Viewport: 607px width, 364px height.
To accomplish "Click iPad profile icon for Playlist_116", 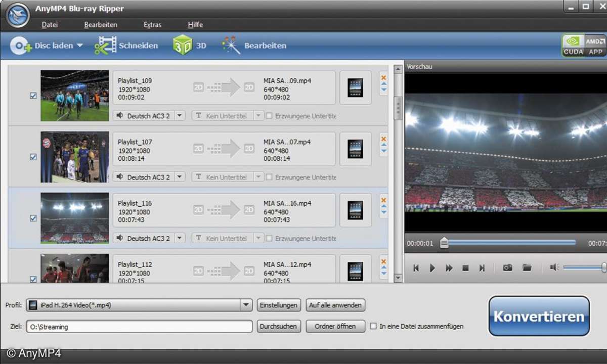I will [x=355, y=210].
